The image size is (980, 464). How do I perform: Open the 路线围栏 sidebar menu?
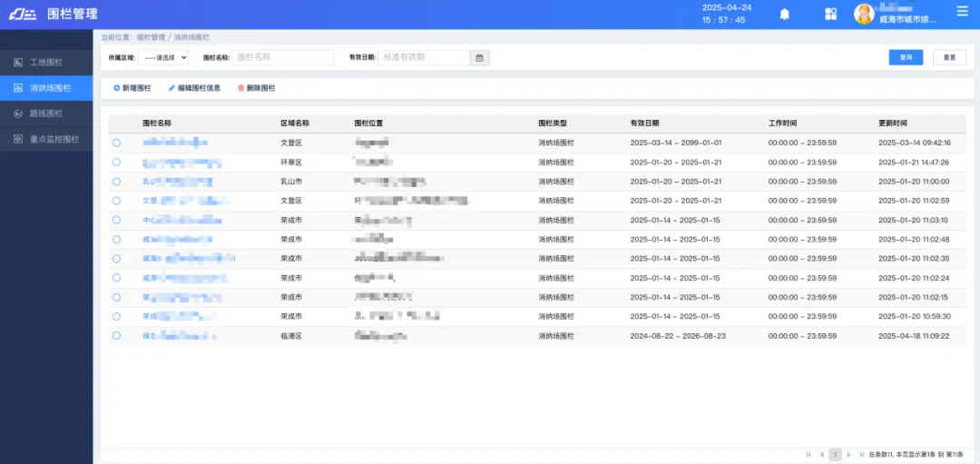pos(45,114)
